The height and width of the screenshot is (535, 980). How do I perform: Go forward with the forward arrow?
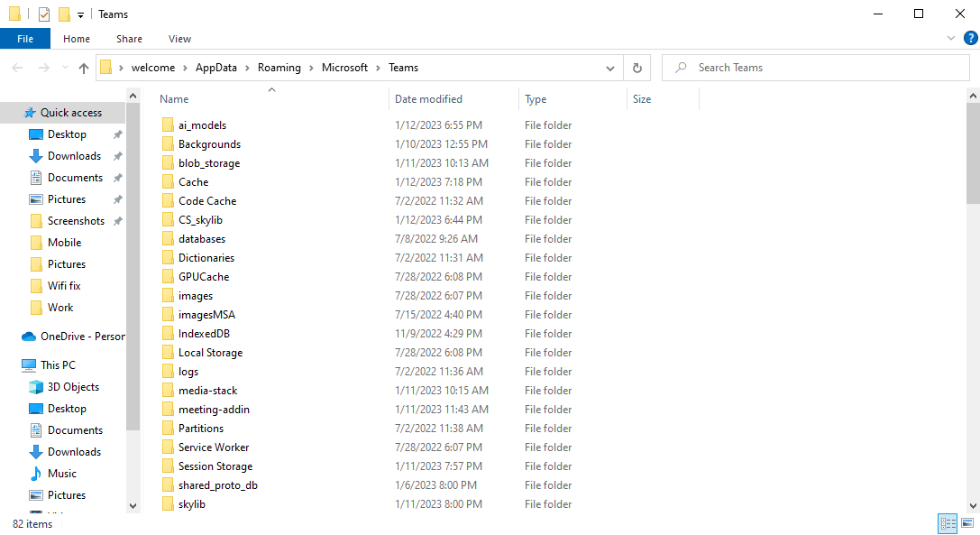click(44, 68)
